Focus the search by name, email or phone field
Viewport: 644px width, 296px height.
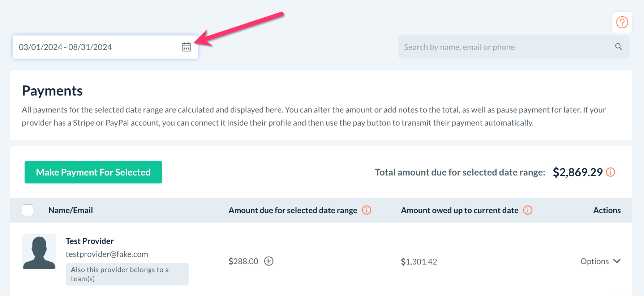(506, 47)
